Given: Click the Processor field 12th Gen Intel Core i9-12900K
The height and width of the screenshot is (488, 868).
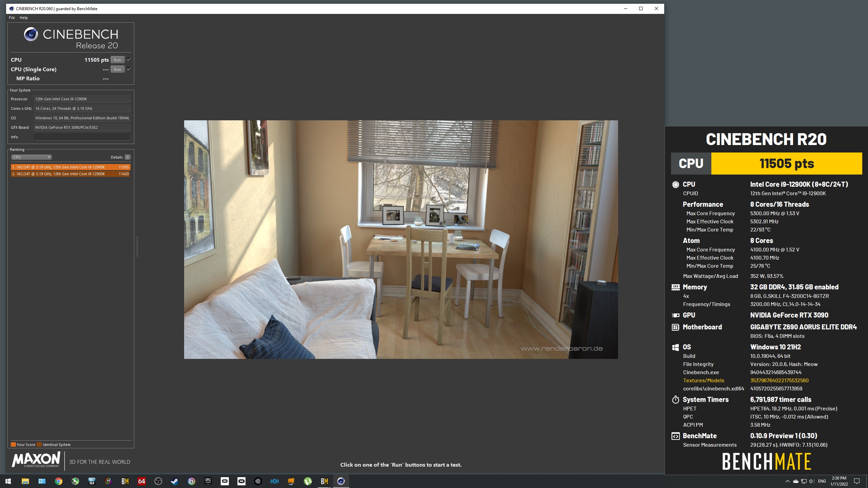Looking at the screenshot, I should [x=82, y=99].
